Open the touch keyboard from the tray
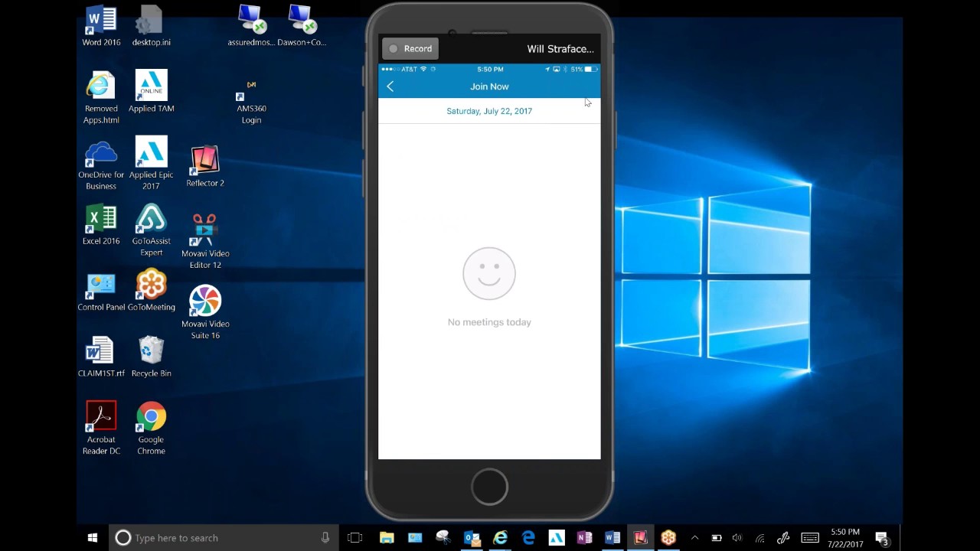980x551 pixels. click(810, 538)
